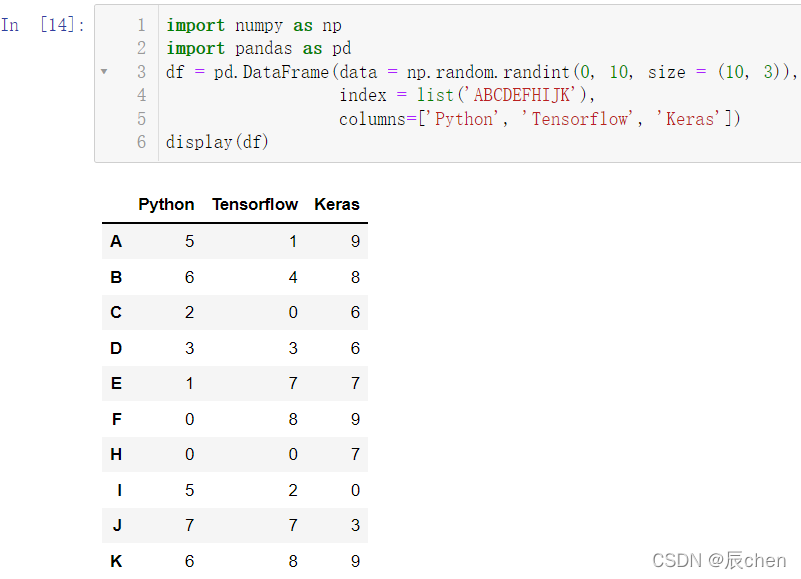Collapse code fold arrow at line 3

(104, 72)
